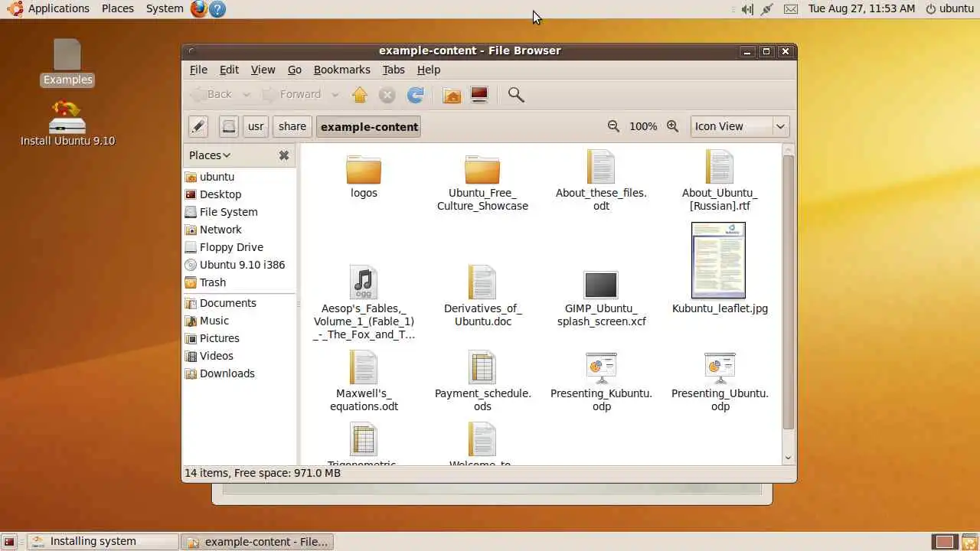Open the Help menu in File Browser
The height and width of the screenshot is (551, 980).
tap(429, 70)
